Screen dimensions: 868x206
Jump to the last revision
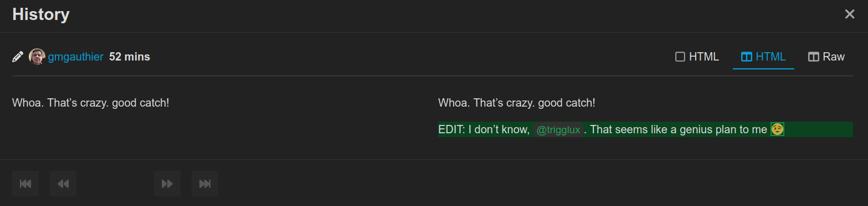(x=205, y=184)
